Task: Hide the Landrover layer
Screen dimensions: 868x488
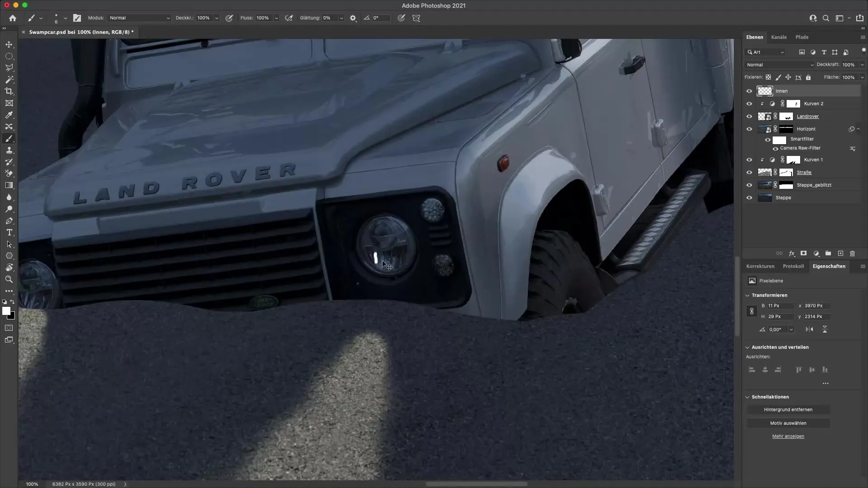Action: (749, 116)
